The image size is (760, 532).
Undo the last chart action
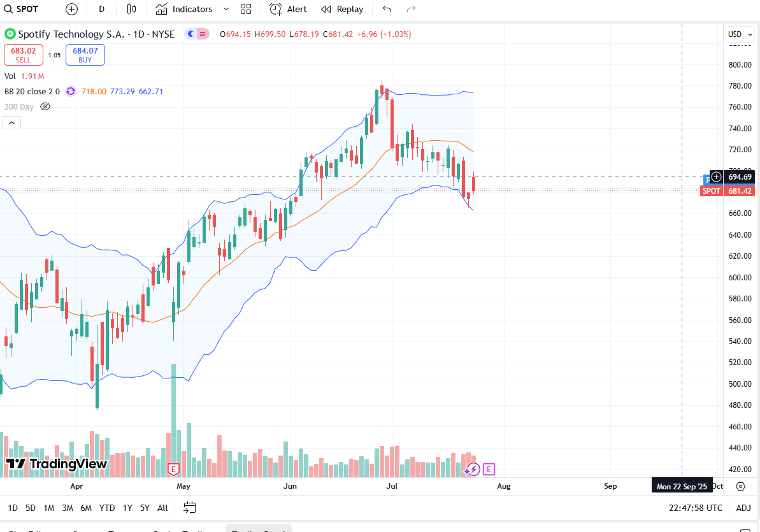coord(387,9)
